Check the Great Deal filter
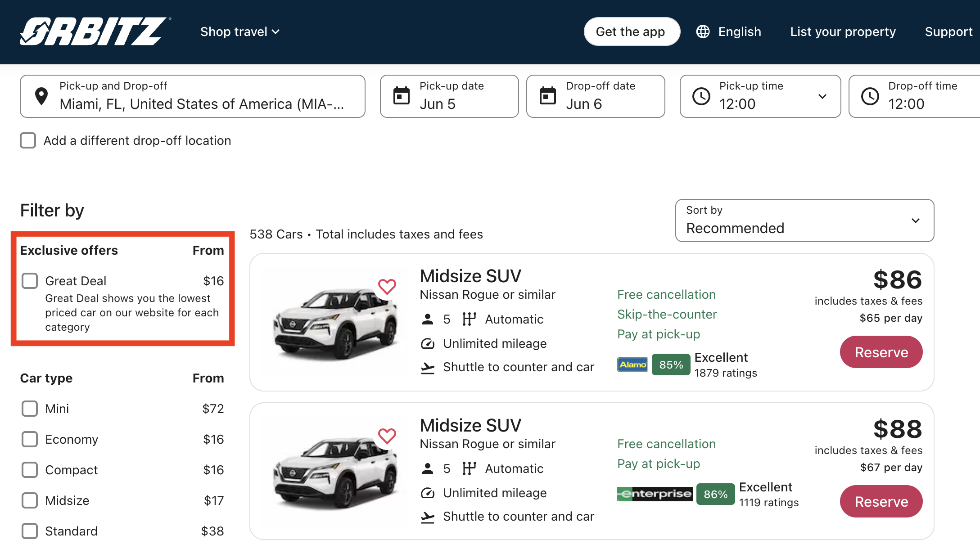This screenshot has width=980, height=549. coord(30,281)
